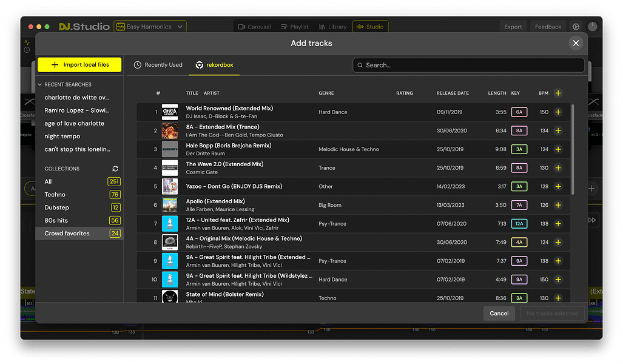Click the No tracks selected button
Image resolution: width=623 pixels, height=364 pixels.
pos(552,313)
